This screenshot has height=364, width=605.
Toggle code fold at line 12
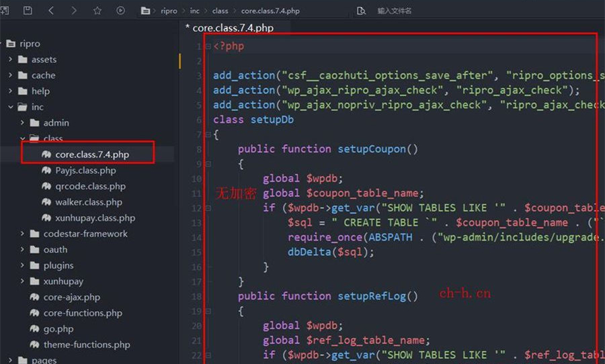click(x=207, y=208)
